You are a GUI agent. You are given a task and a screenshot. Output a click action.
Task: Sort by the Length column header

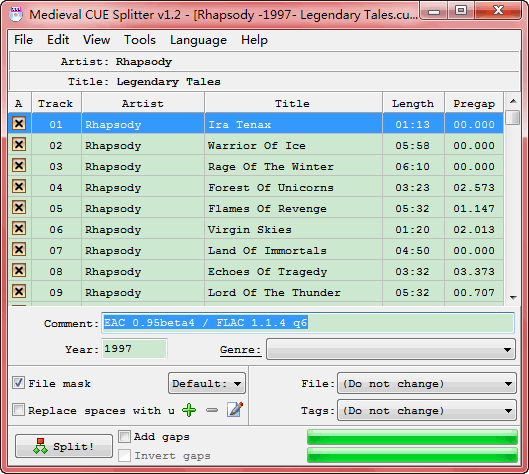pos(413,103)
